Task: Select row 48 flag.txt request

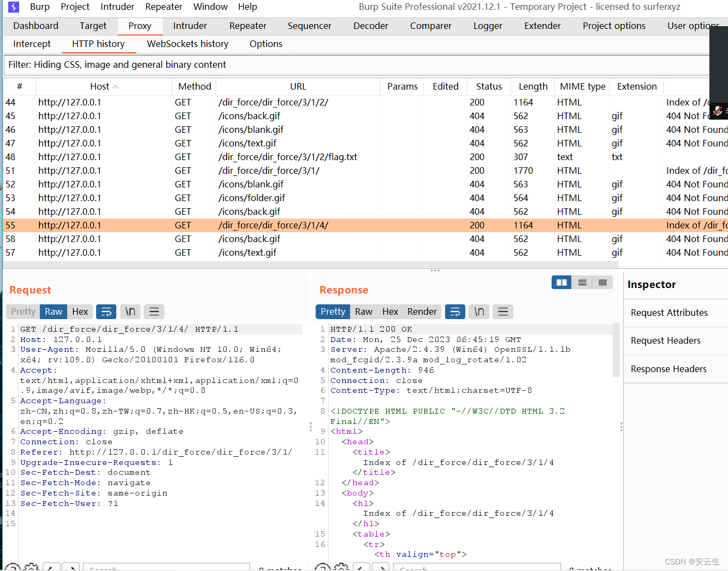Action: point(365,157)
